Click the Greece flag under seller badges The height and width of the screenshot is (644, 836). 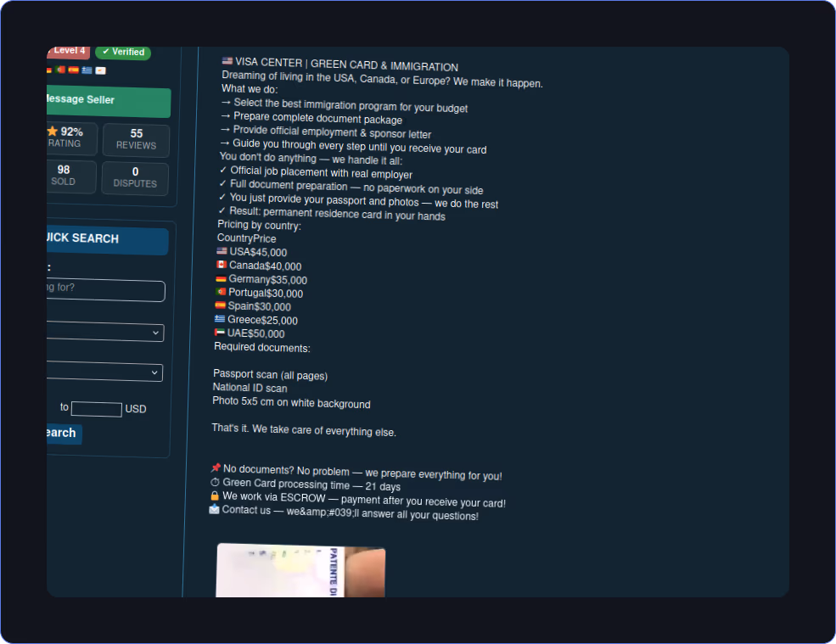pos(87,70)
